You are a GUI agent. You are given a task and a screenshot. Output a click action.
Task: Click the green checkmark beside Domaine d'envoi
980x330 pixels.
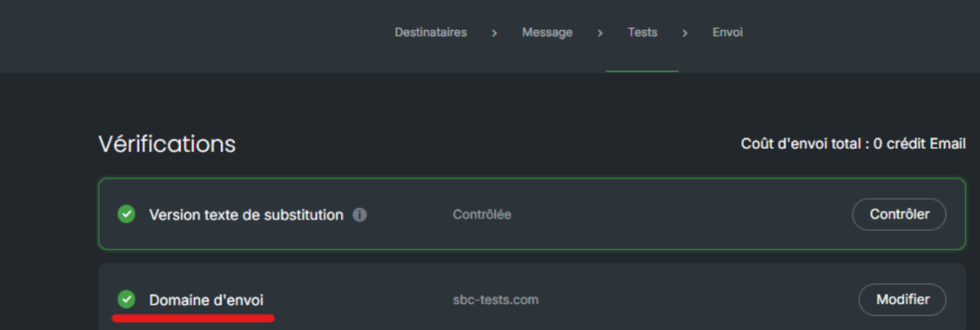pos(126,299)
